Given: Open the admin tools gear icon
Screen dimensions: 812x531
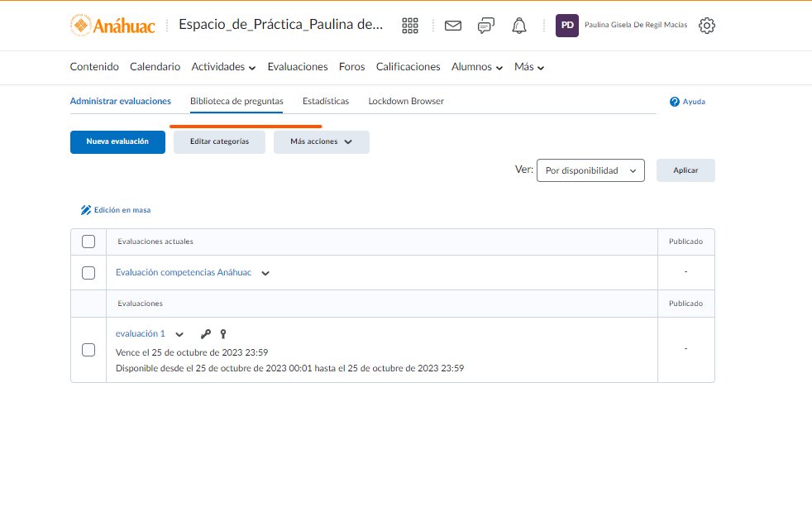Looking at the screenshot, I should point(706,26).
